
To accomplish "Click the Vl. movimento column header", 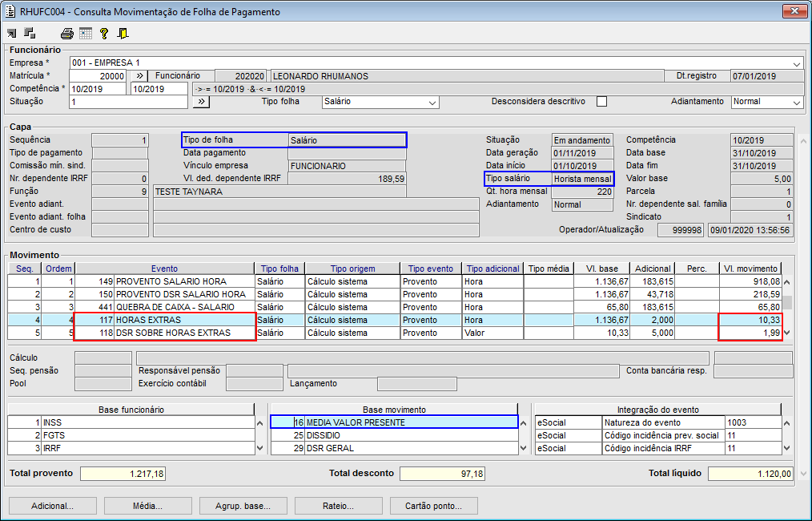I will pyautogui.click(x=749, y=269).
